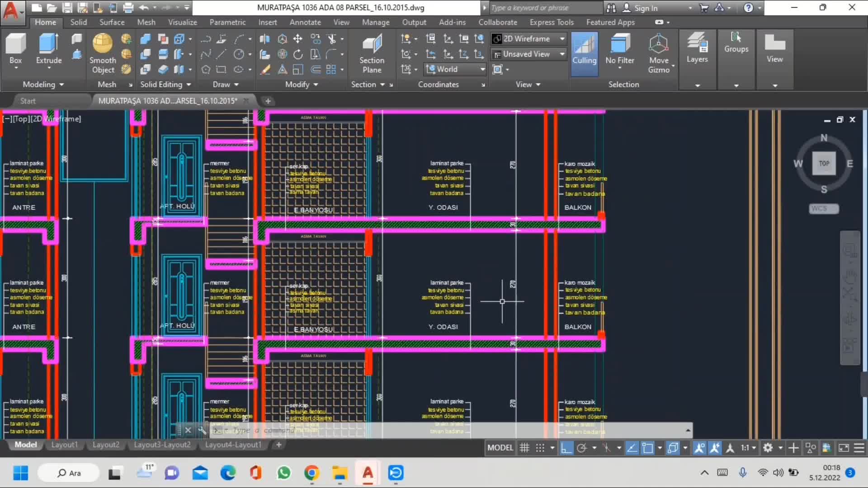Expand the Draw panel
The width and height of the screenshot is (868, 488).
pyautogui.click(x=226, y=84)
